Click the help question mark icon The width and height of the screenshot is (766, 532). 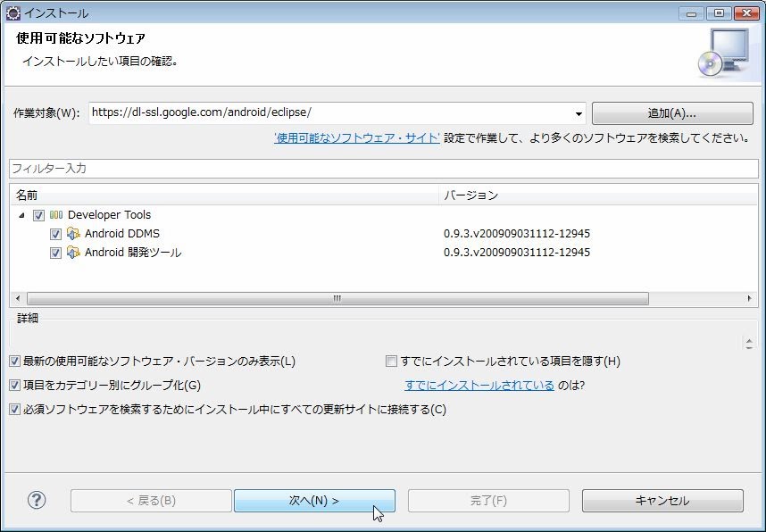click(x=37, y=500)
